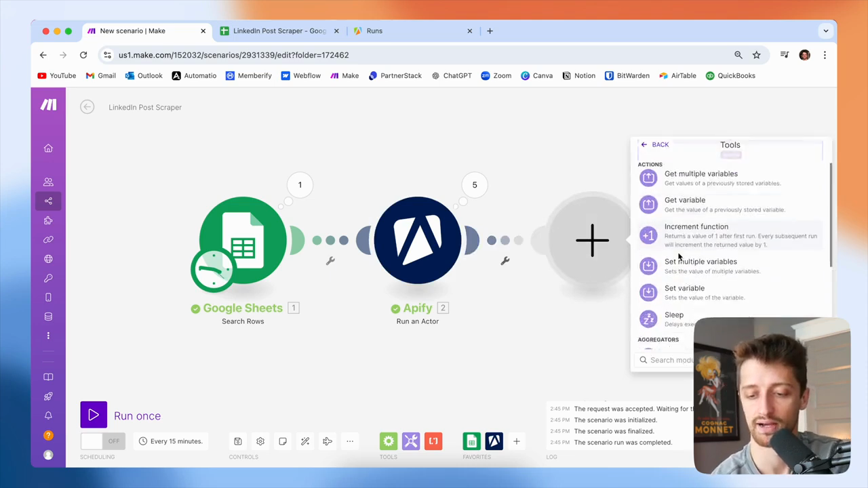The width and height of the screenshot is (868, 488).
Task: Open the Connections link icon in sidebar
Action: [48, 239]
